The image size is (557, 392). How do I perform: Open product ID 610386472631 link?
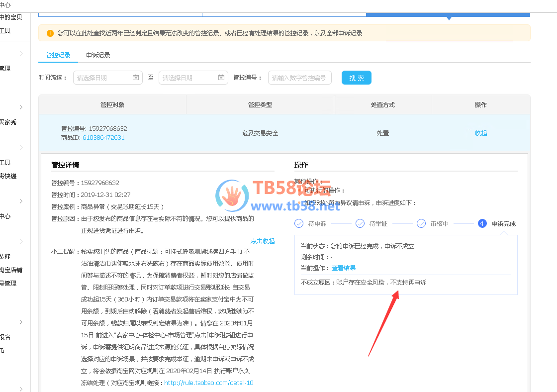click(103, 137)
